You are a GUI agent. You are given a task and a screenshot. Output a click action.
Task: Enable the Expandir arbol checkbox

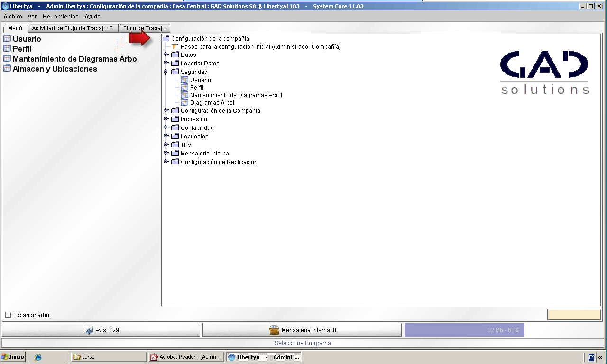click(8, 315)
